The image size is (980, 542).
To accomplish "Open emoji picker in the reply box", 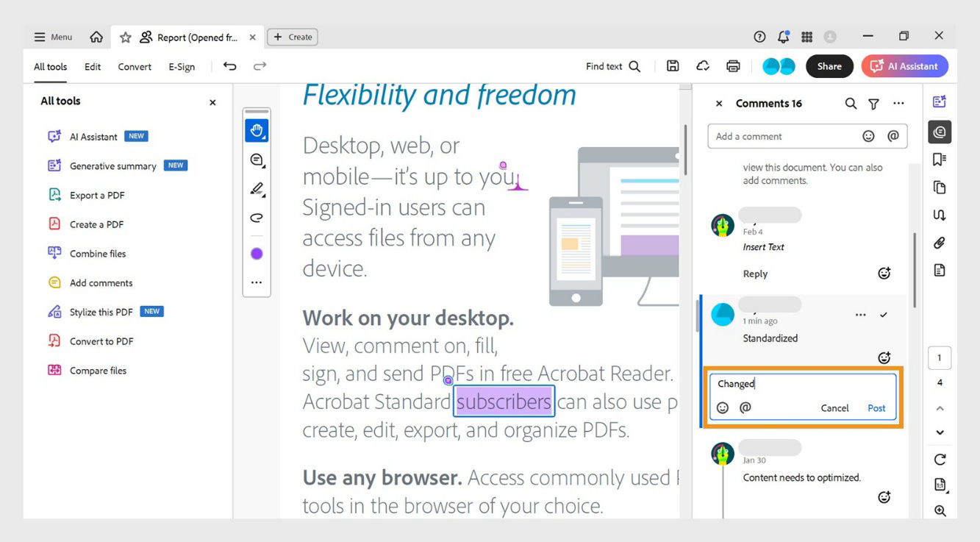I will pyautogui.click(x=723, y=407).
